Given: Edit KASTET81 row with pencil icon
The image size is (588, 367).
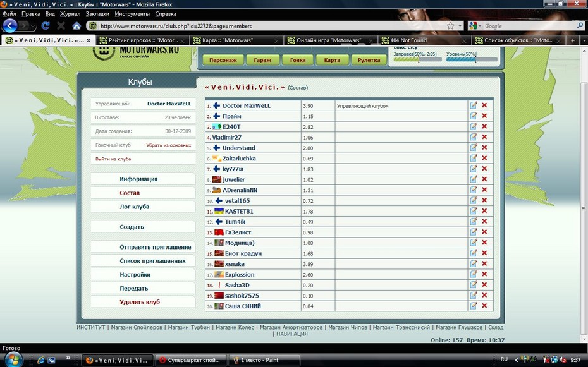Looking at the screenshot, I should (474, 211).
